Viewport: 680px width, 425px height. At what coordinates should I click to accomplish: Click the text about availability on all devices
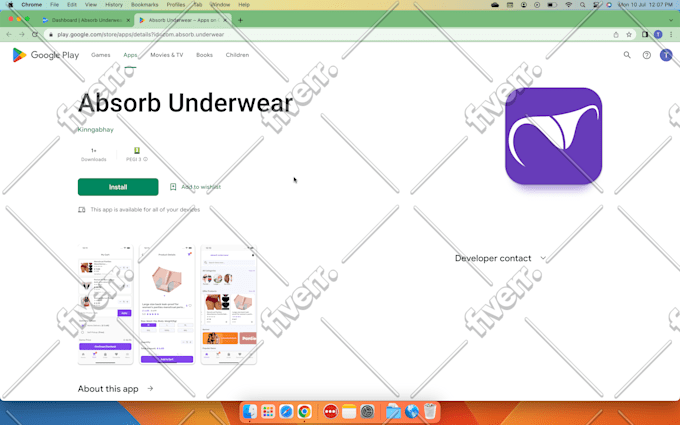145,209
